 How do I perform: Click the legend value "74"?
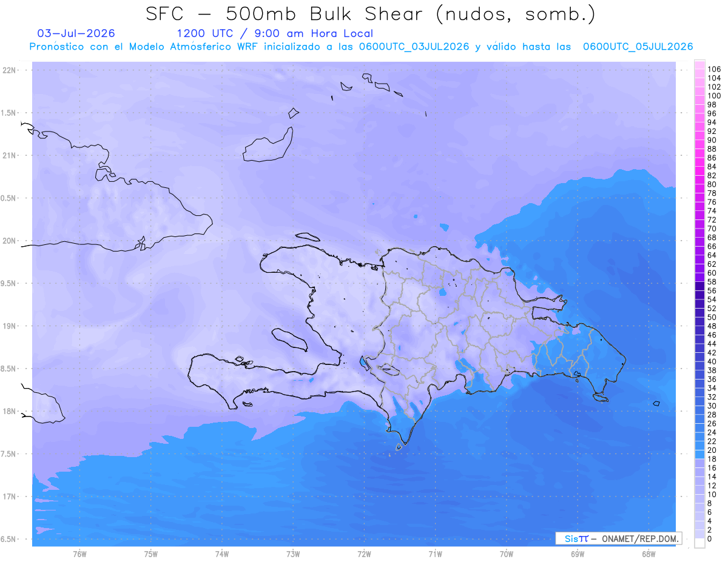pos(712,211)
